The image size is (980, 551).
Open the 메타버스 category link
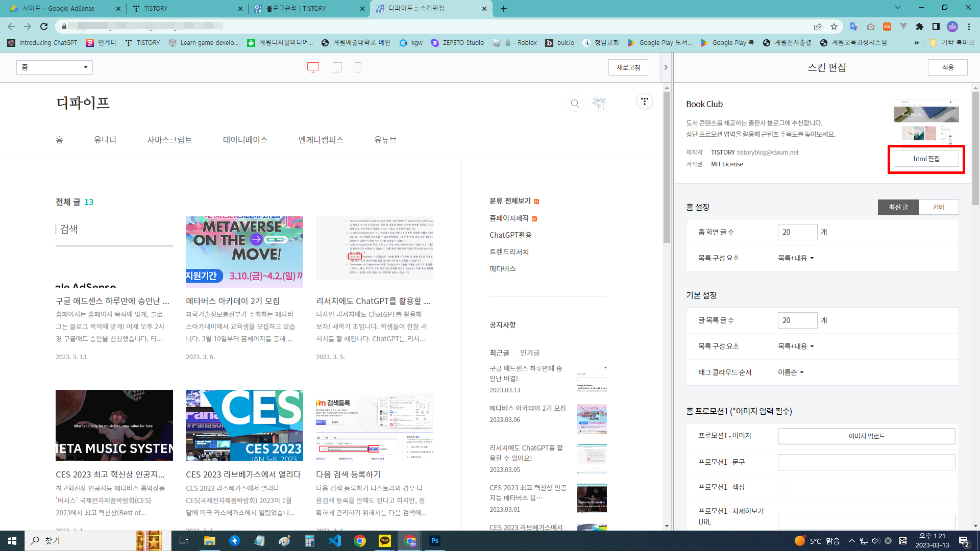coord(503,269)
